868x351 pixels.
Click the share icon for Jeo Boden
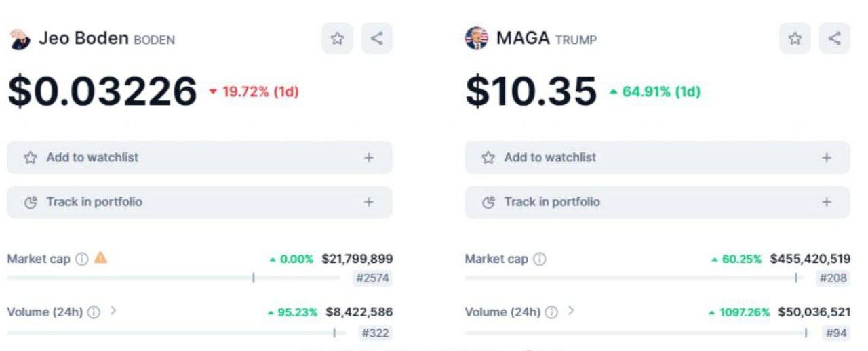tap(377, 39)
